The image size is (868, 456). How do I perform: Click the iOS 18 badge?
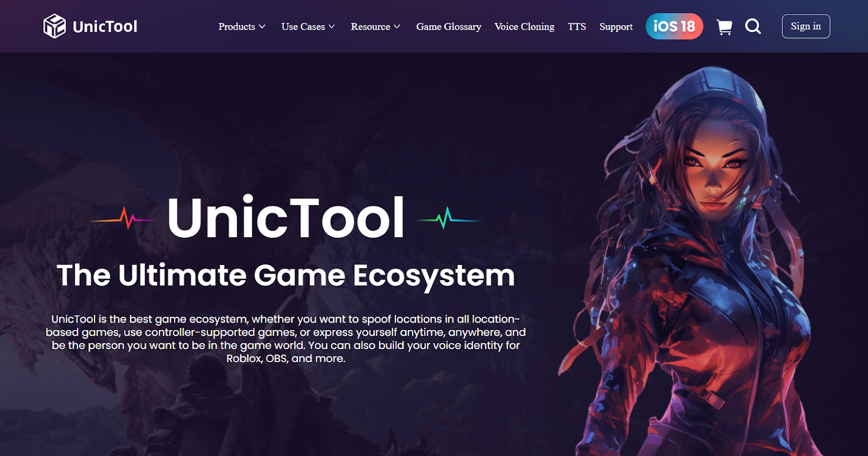674,26
